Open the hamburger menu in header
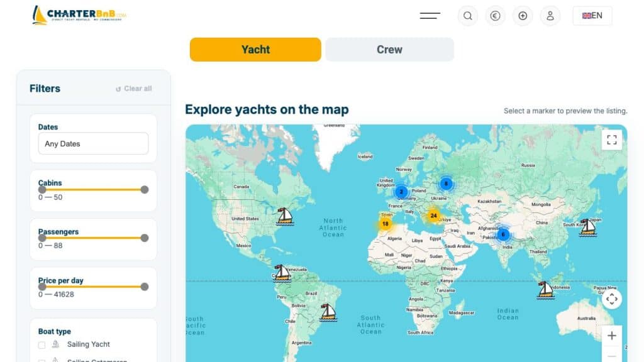This screenshot has width=644, height=362. 430,16
